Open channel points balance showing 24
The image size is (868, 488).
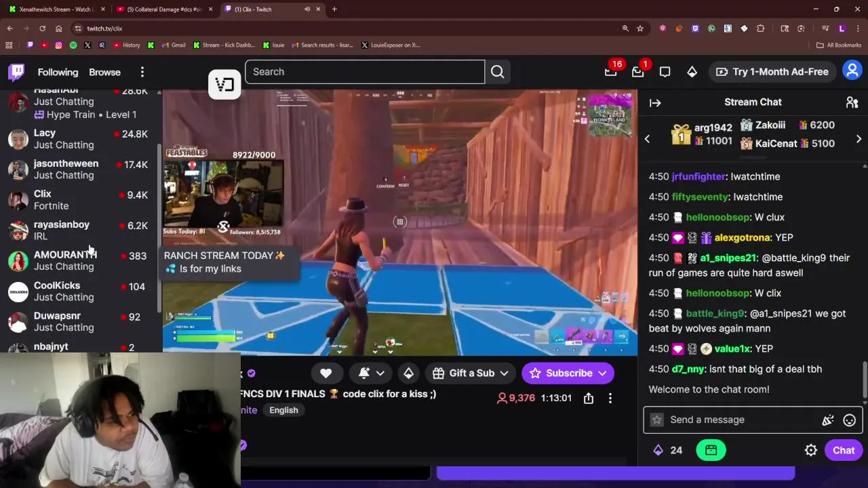(x=668, y=450)
